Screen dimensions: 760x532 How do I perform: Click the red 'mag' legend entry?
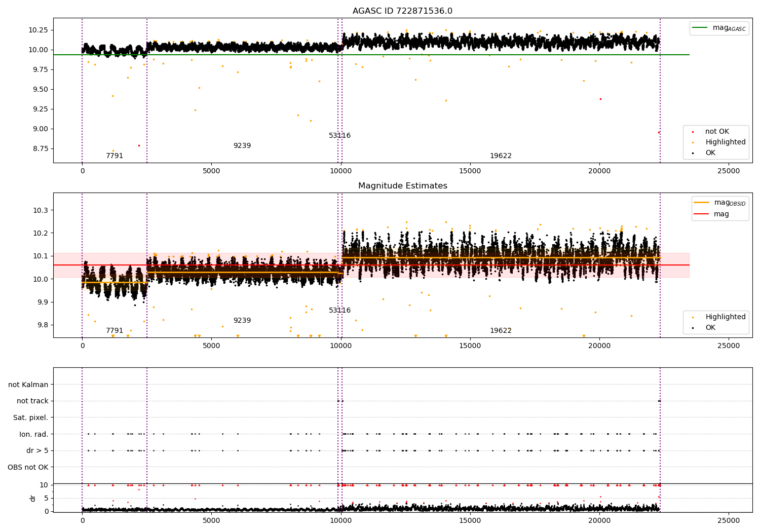[x=721, y=214]
